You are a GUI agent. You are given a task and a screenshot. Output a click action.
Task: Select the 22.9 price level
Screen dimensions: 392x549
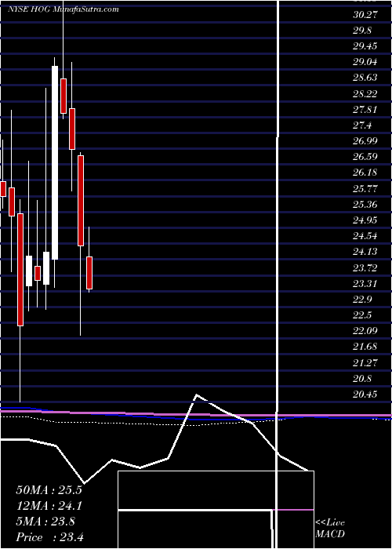[x=362, y=300]
